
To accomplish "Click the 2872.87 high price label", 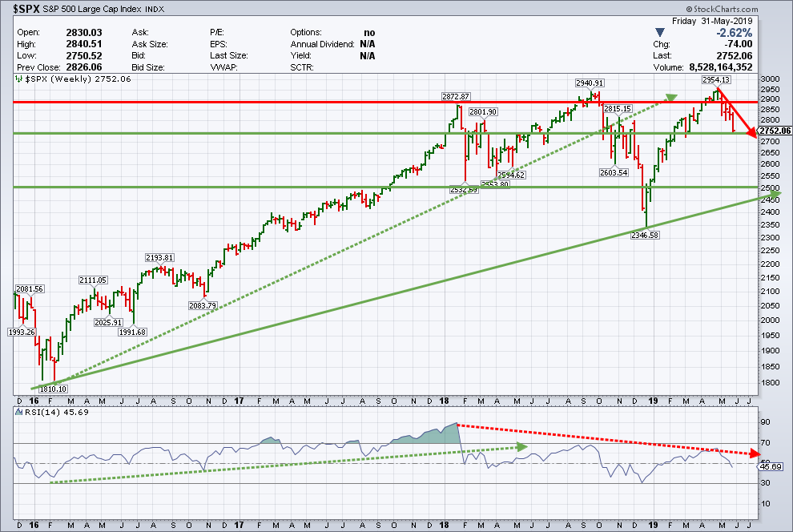I will click(456, 97).
